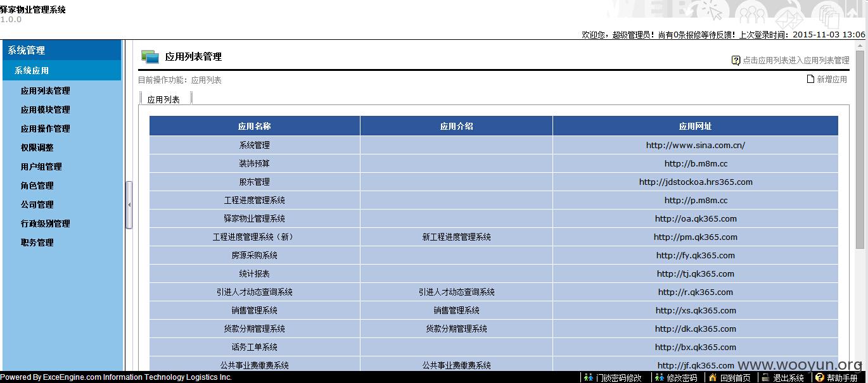
Task: Collapse the 系统管理 sidebar section
Action: point(61,51)
